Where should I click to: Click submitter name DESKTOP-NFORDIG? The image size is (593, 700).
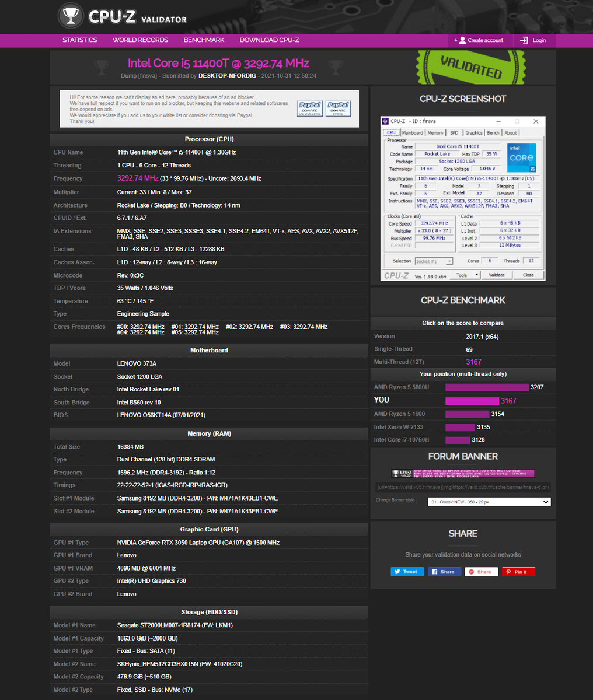[x=228, y=76]
